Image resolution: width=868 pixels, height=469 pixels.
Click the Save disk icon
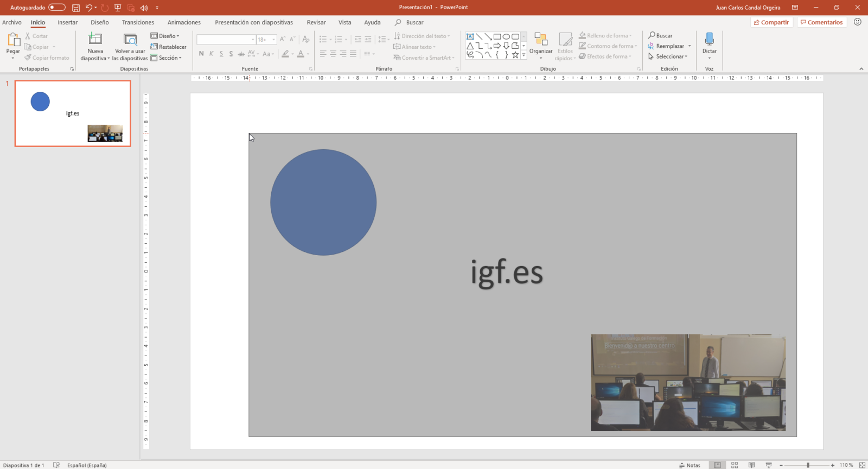tap(76, 8)
